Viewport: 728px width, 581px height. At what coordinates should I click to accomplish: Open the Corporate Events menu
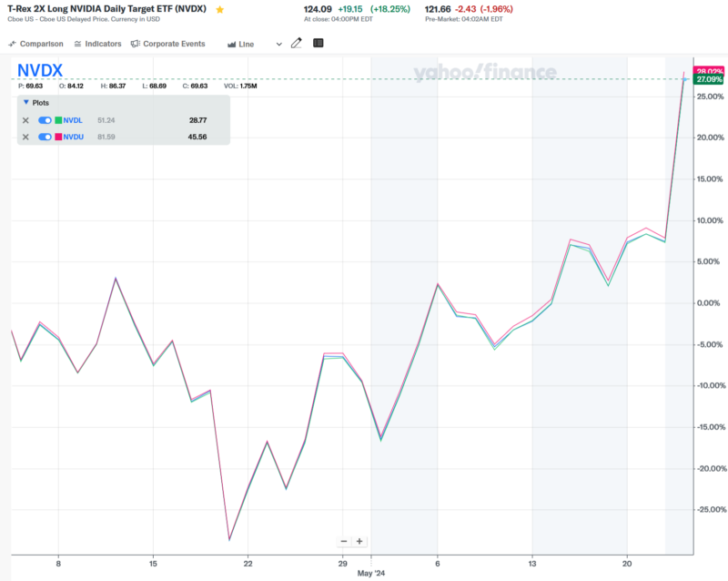coord(168,44)
